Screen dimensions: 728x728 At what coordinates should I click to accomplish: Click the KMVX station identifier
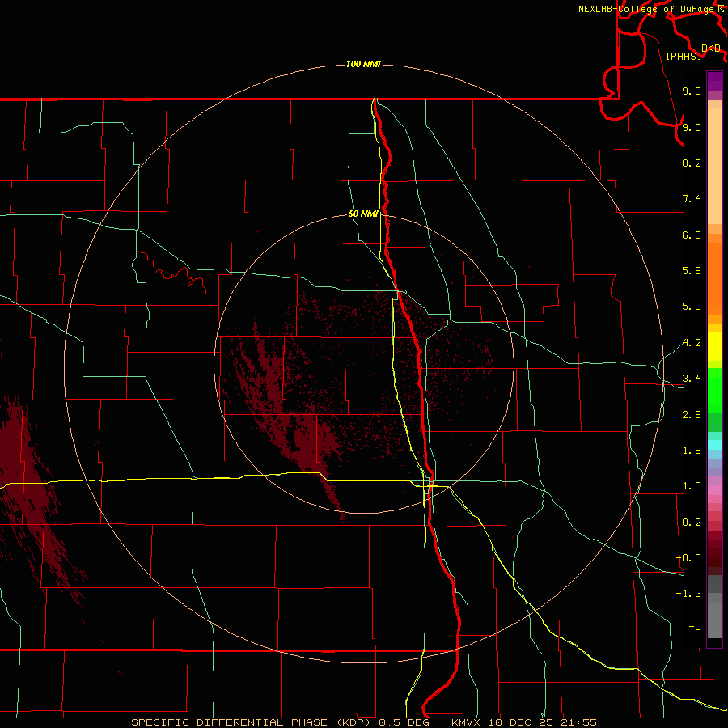pyautogui.click(x=465, y=722)
